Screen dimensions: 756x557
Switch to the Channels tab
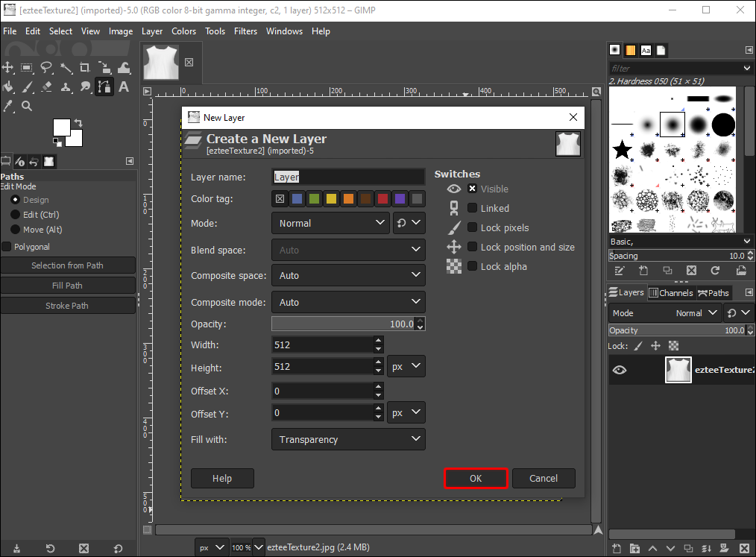(670, 293)
